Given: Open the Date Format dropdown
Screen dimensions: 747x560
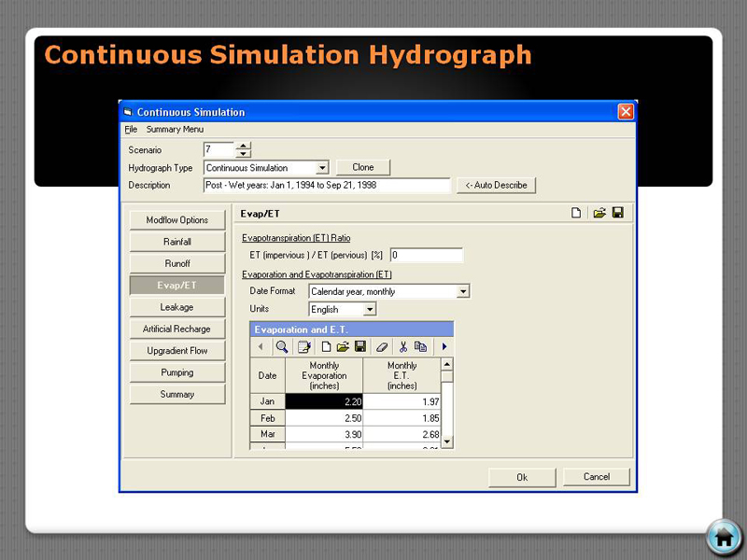Looking at the screenshot, I should [x=463, y=291].
